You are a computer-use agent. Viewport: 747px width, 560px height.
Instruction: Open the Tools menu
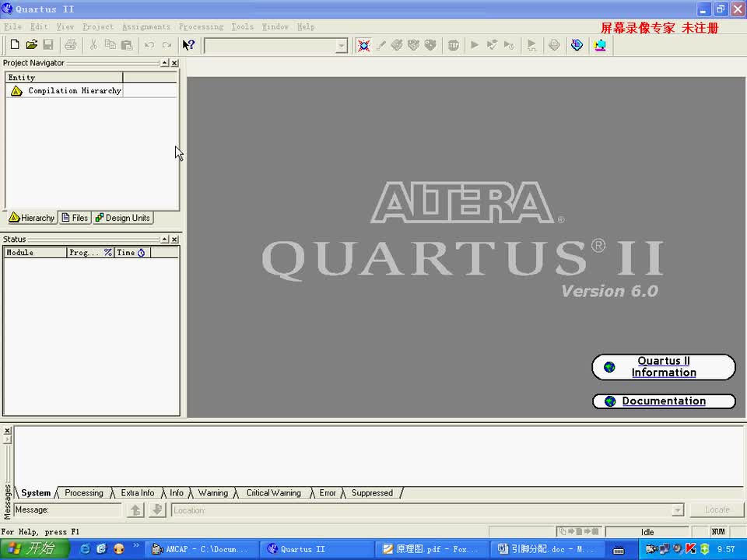(x=243, y=26)
